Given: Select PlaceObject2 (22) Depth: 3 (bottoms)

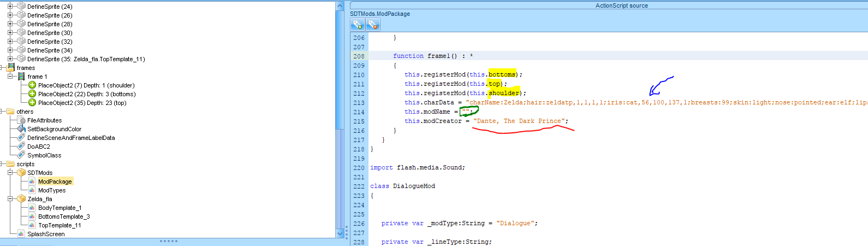Looking at the screenshot, I should coord(87,94).
